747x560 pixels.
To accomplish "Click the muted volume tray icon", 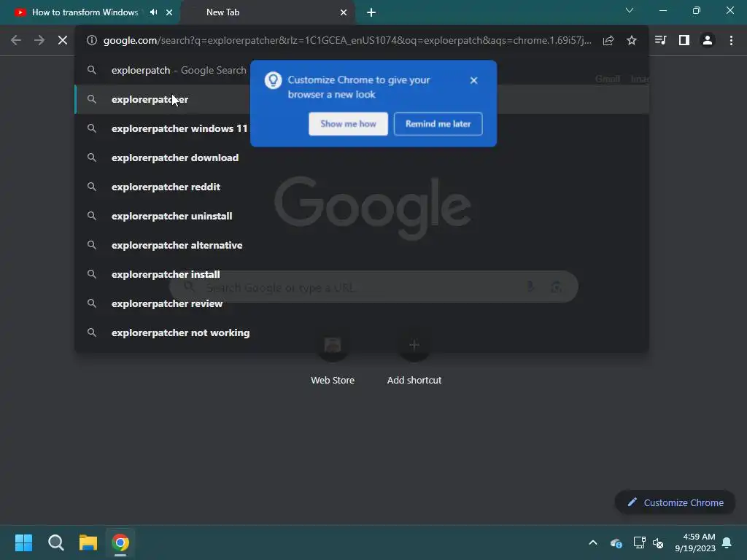I will click(x=659, y=542).
